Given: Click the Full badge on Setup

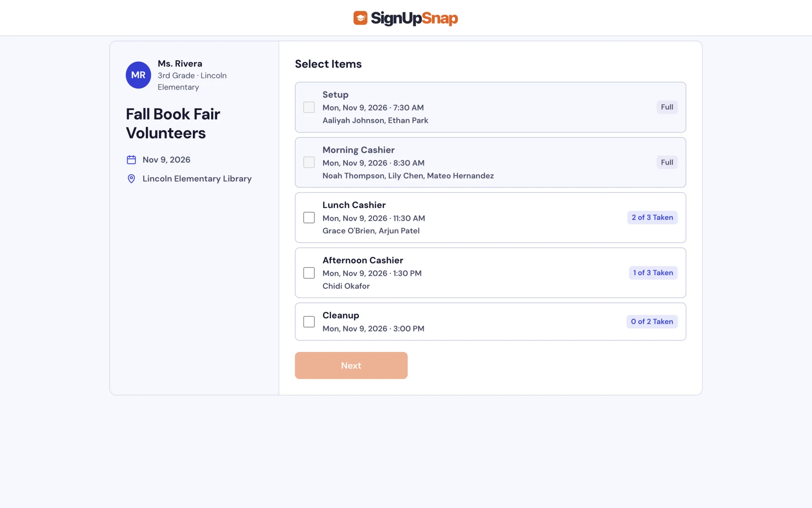Looking at the screenshot, I should 667,107.
